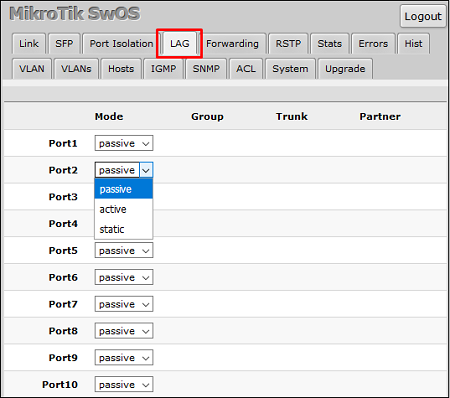Click the Port9 row label
The width and height of the screenshot is (450, 398).
[63, 358]
